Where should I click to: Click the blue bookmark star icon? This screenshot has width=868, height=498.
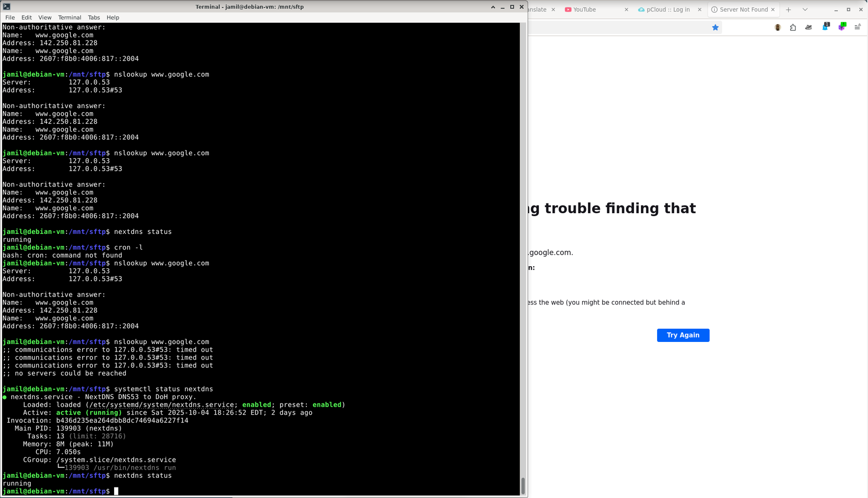pos(715,27)
